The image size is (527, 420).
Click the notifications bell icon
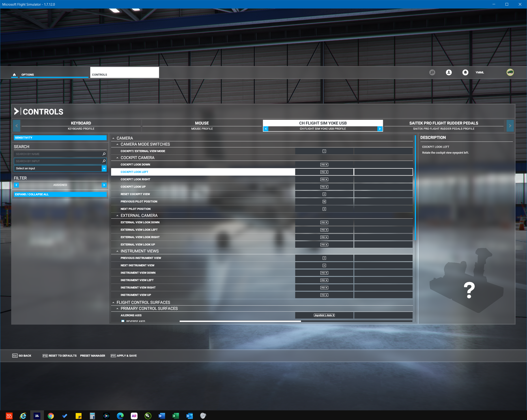point(465,72)
